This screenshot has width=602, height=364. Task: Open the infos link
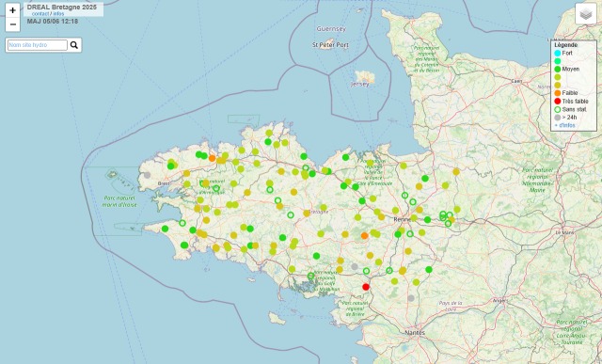point(58,14)
